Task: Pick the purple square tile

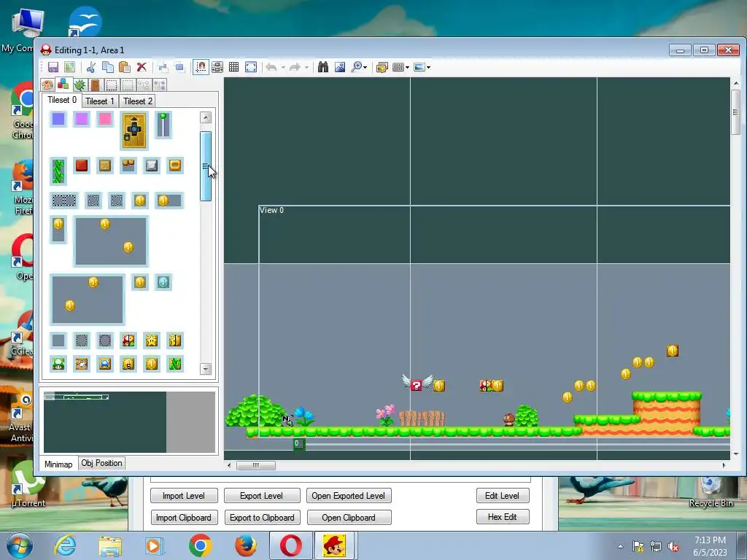Action: [82, 119]
